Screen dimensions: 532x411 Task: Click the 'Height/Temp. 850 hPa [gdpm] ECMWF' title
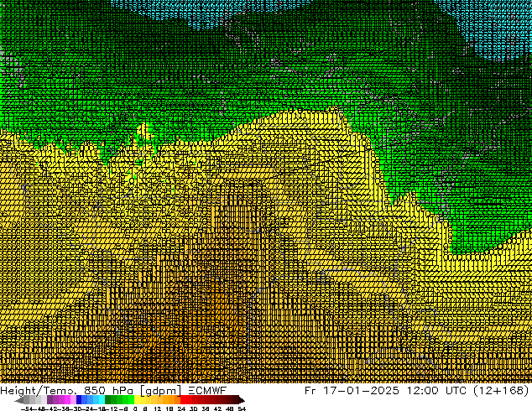[113, 391]
